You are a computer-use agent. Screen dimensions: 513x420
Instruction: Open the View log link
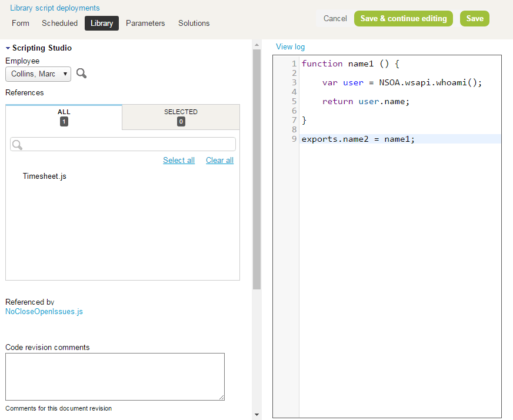[290, 47]
